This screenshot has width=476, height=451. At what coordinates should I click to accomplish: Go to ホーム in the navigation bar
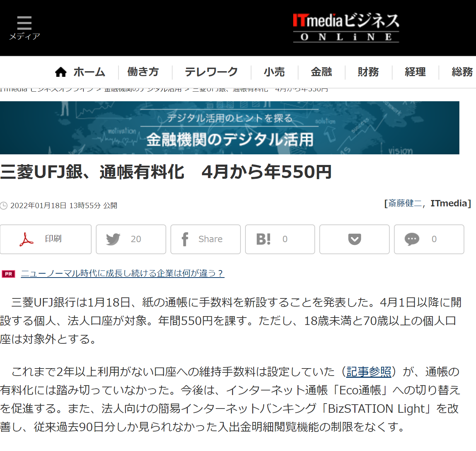[x=89, y=72]
